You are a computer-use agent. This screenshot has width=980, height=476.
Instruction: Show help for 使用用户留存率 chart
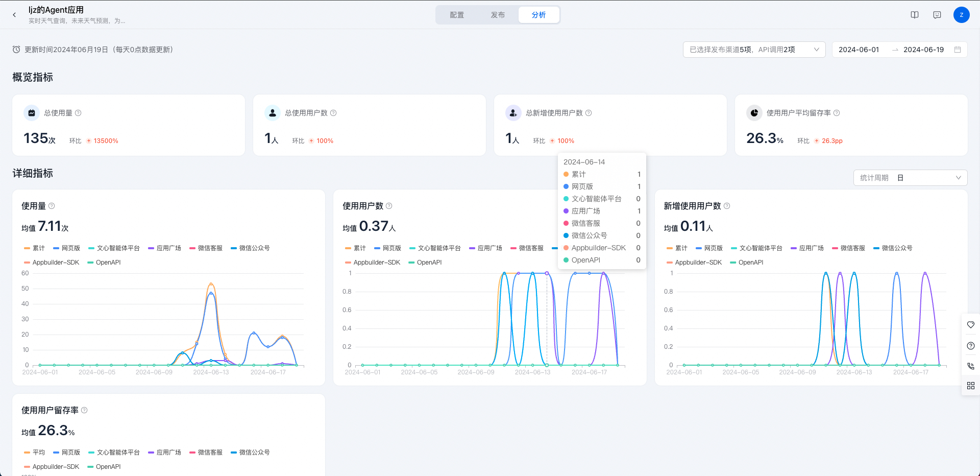(84, 410)
